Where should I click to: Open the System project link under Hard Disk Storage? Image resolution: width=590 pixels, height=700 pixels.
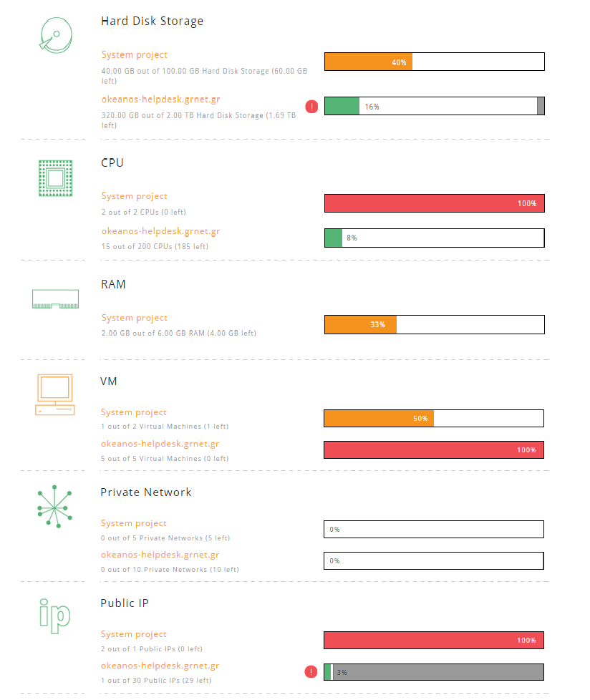click(x=134, y=54)
